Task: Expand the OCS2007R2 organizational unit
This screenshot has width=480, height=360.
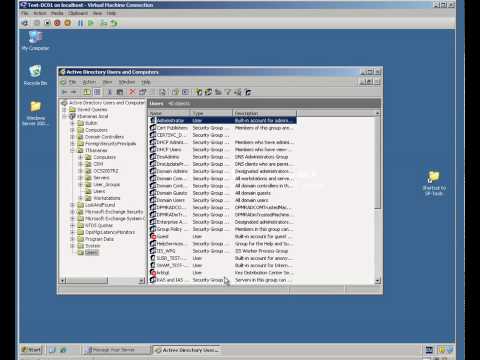Action: 80,171
